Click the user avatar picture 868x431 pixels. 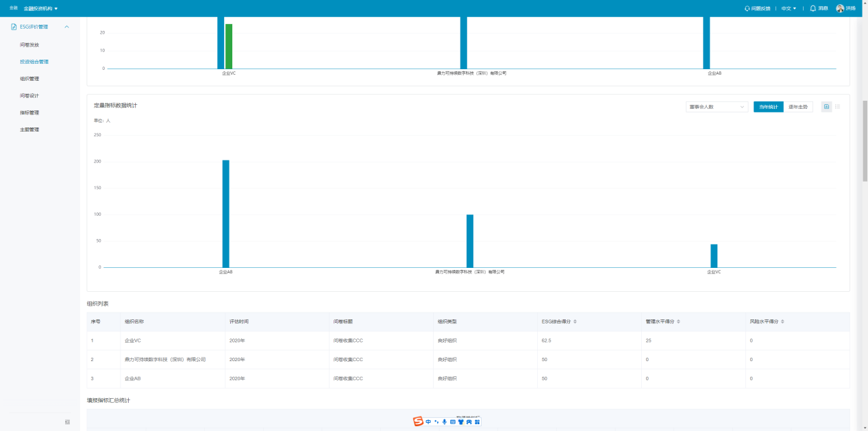[840, 8]
